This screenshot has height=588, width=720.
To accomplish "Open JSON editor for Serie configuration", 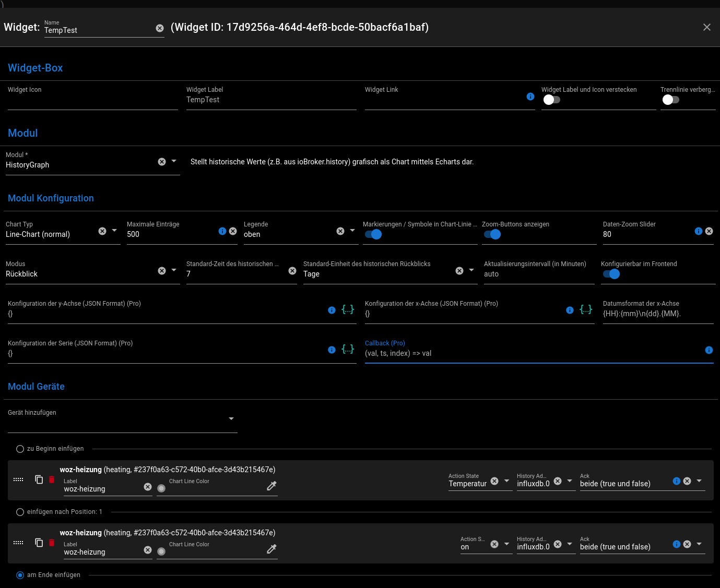I will (x=348, y=349).
